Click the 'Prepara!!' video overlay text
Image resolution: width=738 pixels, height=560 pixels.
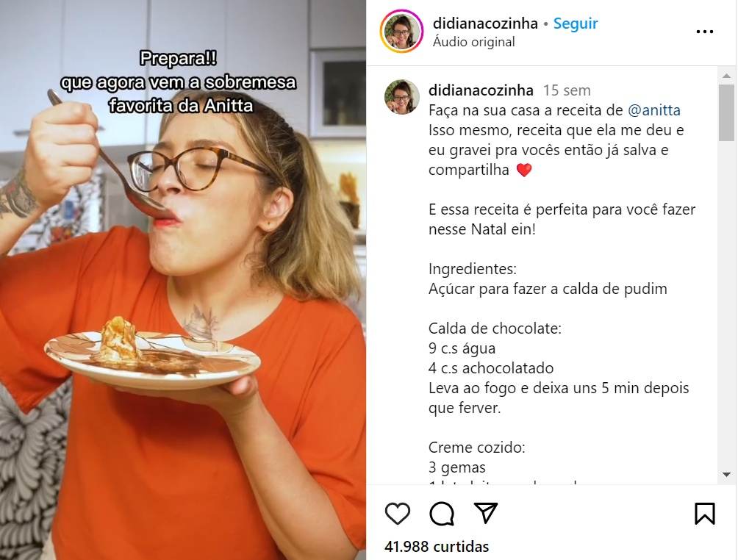[x=179, y=59]
